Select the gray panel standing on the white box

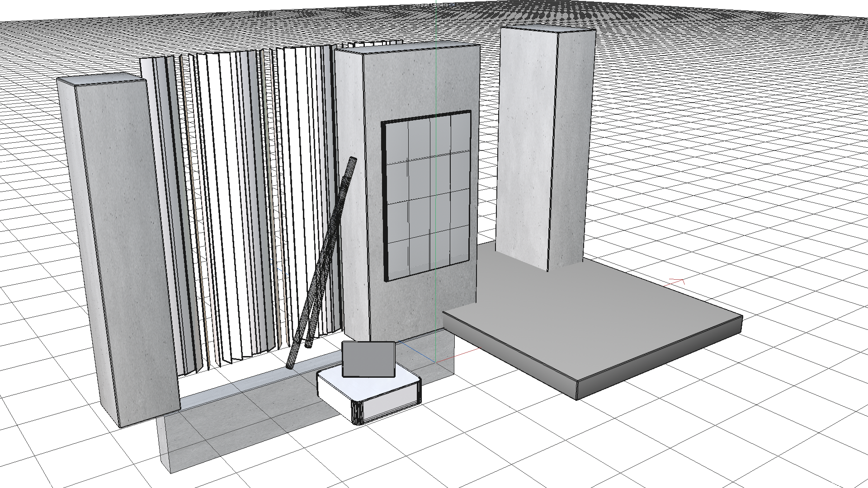coord(368,359)
